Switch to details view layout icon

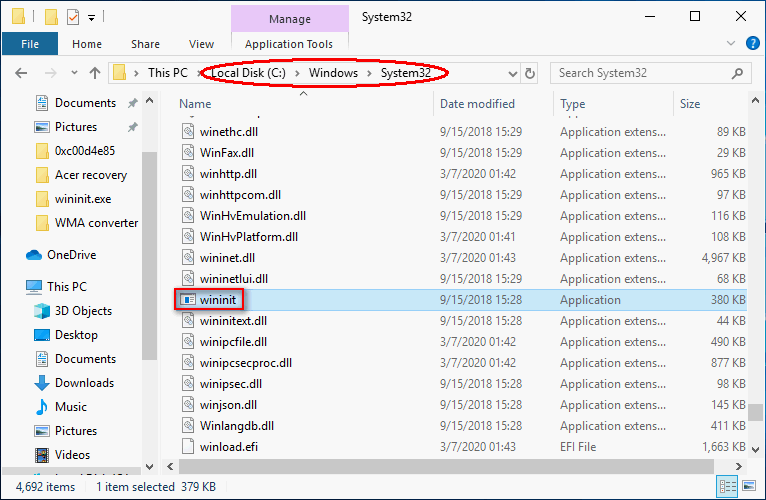727,486
